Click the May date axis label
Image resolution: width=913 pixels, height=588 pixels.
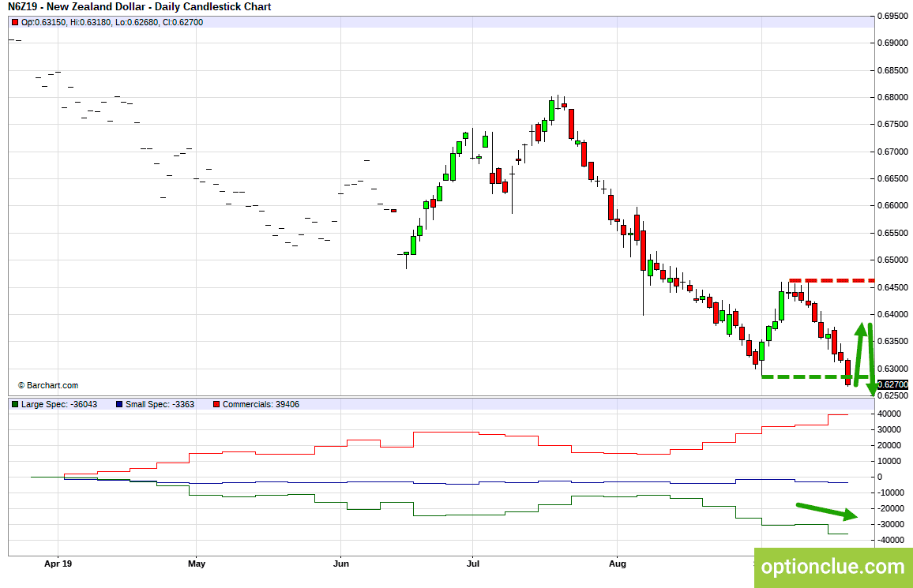pyautogui.click(x=197, y=564)
